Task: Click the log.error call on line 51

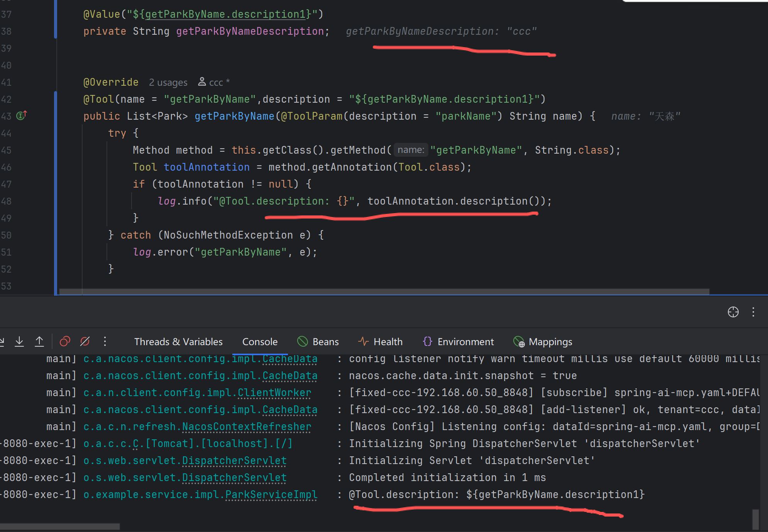Action: pos(225,252)
